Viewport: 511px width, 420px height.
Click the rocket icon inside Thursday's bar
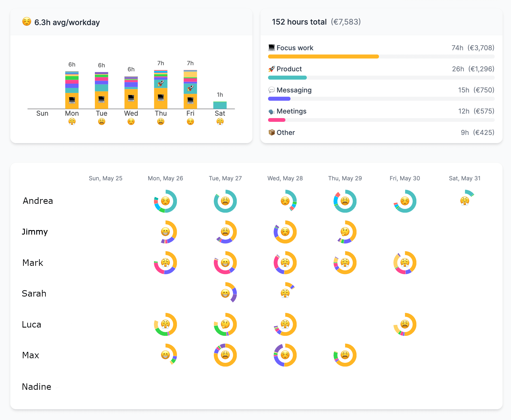161,83
